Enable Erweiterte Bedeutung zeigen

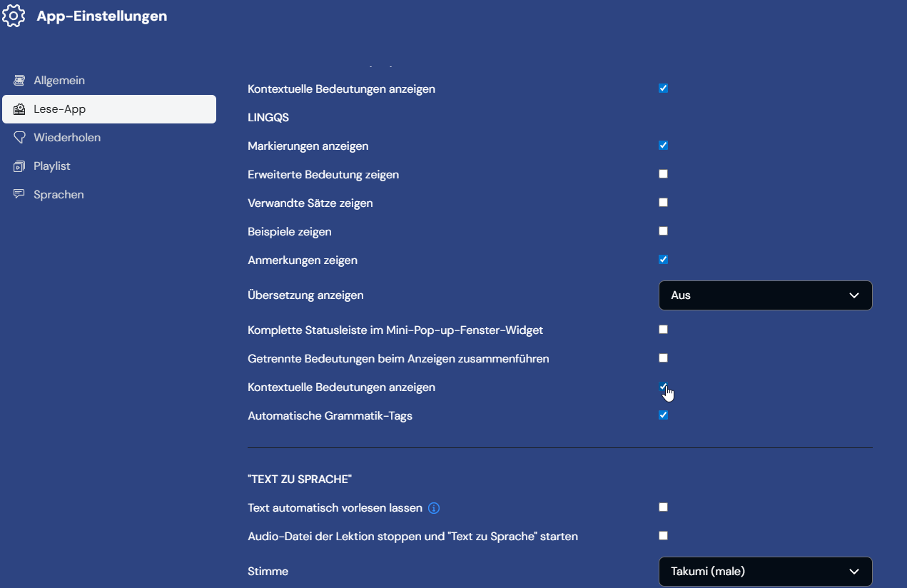(x=663, y=174)
